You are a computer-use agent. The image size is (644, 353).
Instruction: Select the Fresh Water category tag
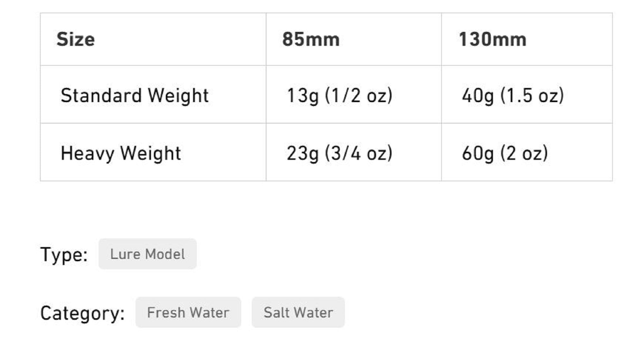coord(188,312)
